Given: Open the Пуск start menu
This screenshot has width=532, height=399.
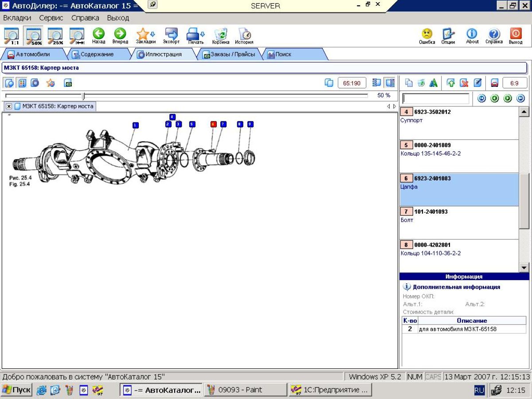Looking at the screenshot, I should click(16, 390).
